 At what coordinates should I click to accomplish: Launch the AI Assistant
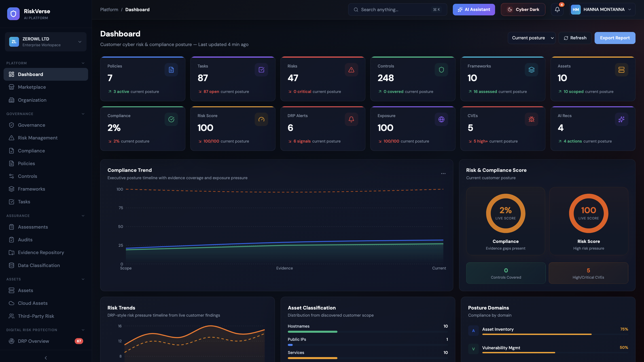(474, 9)
